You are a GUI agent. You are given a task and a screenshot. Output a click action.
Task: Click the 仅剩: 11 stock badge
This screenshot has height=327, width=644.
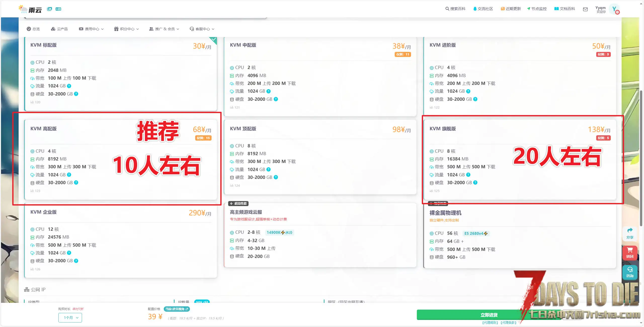[x=403, y=54]
